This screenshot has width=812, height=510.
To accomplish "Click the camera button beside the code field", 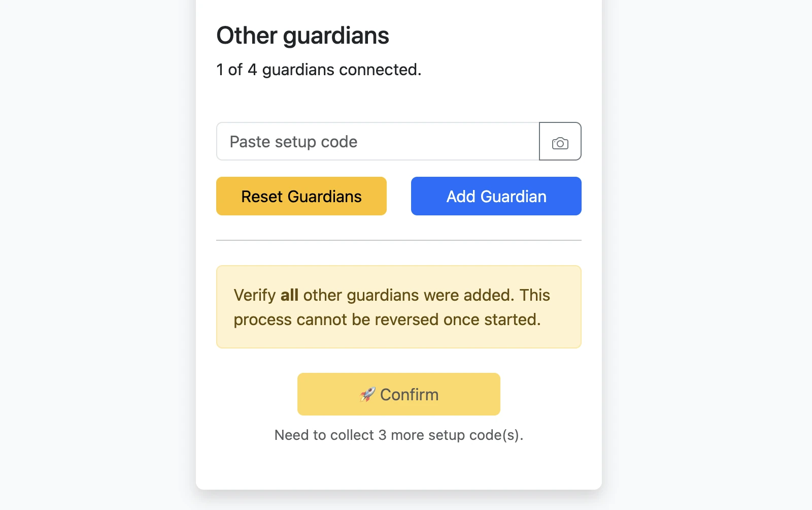I will tap(560, 142).
